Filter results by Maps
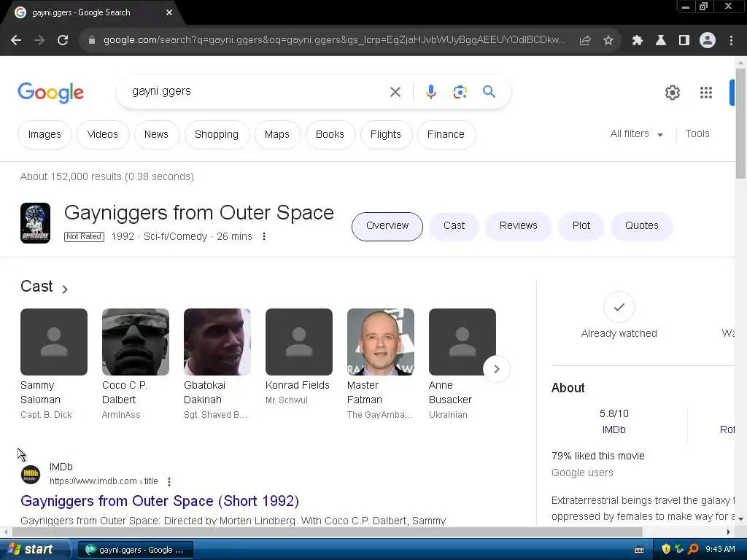Viewport: 747px width, 560px height. (277, 135)
